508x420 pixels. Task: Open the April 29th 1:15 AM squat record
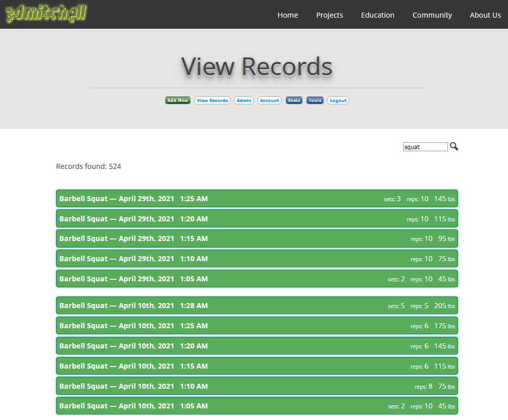click(257, 238)
